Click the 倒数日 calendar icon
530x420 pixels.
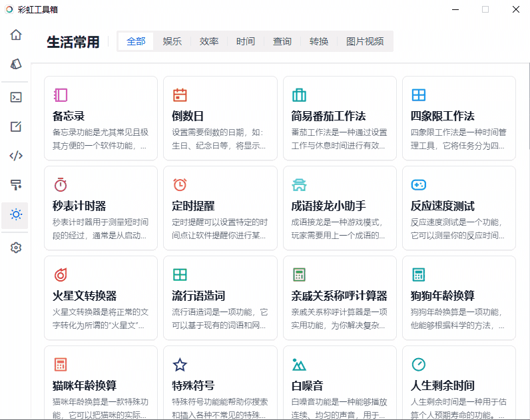click(x=180, y=95)
